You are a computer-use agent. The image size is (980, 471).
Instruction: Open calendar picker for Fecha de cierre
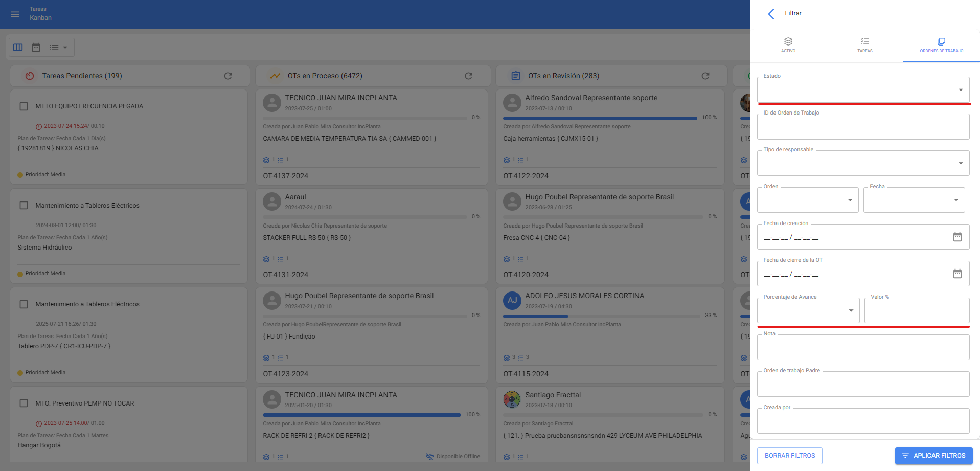(957, 274)
